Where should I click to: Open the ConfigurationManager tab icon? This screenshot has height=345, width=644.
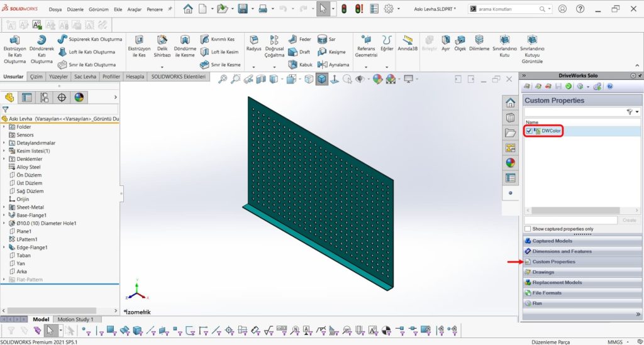(x=44, y=97)
